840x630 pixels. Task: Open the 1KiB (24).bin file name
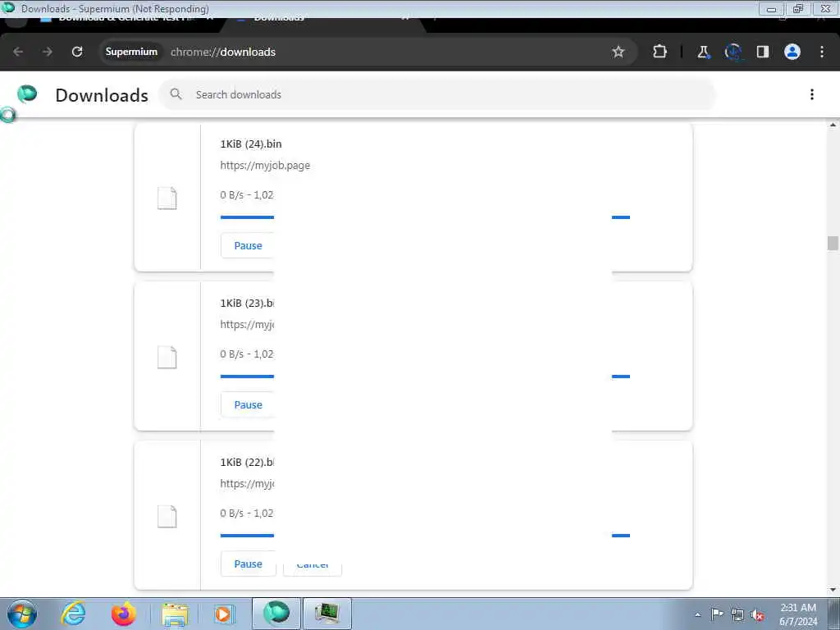(x=251, y=144)
